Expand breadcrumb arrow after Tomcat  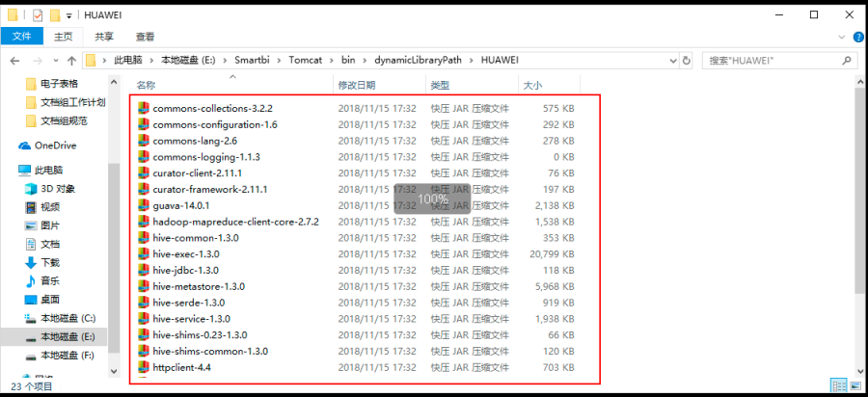(x=332, y=61)
